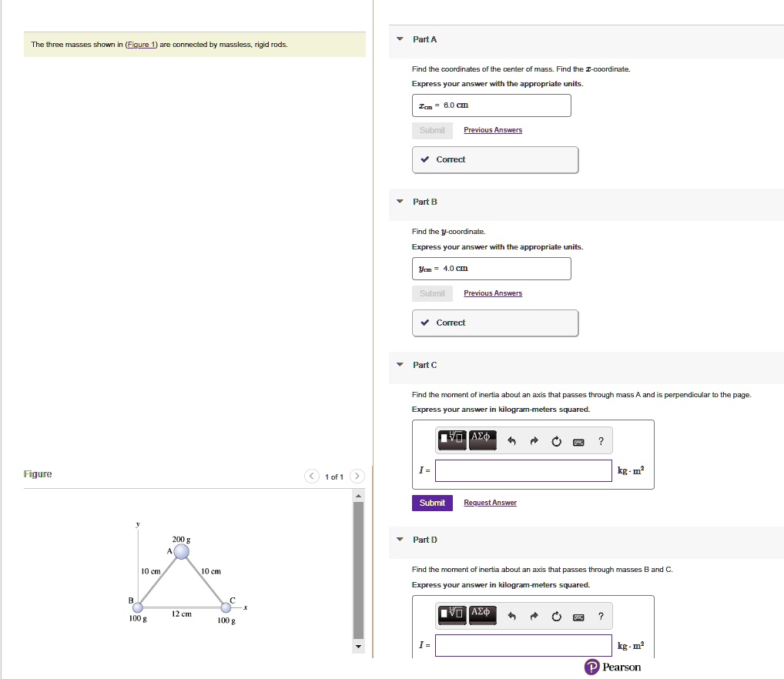Image resolution: width=784 pixels, height=679 pixels.
Task: Click Previous Answers link in Part A
Action: tap(492, 130)
